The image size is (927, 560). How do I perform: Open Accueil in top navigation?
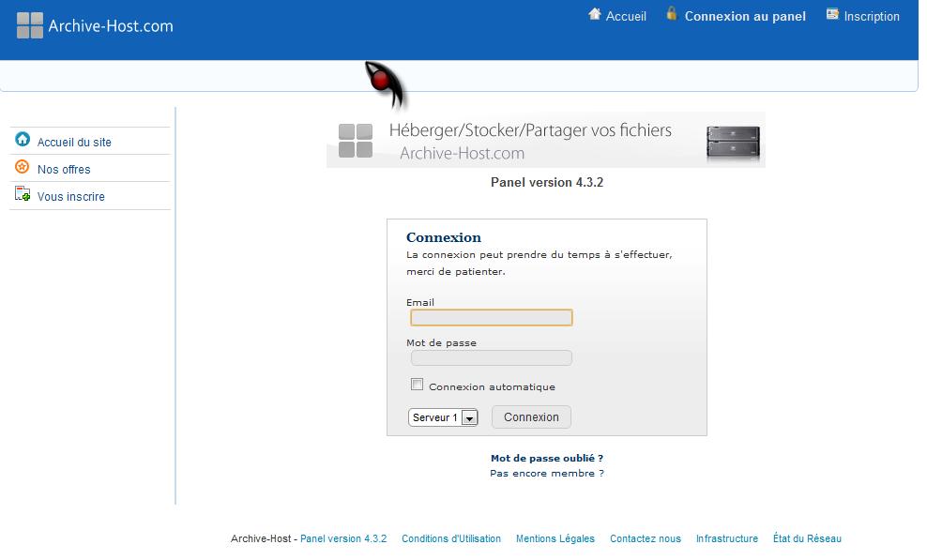626,16
